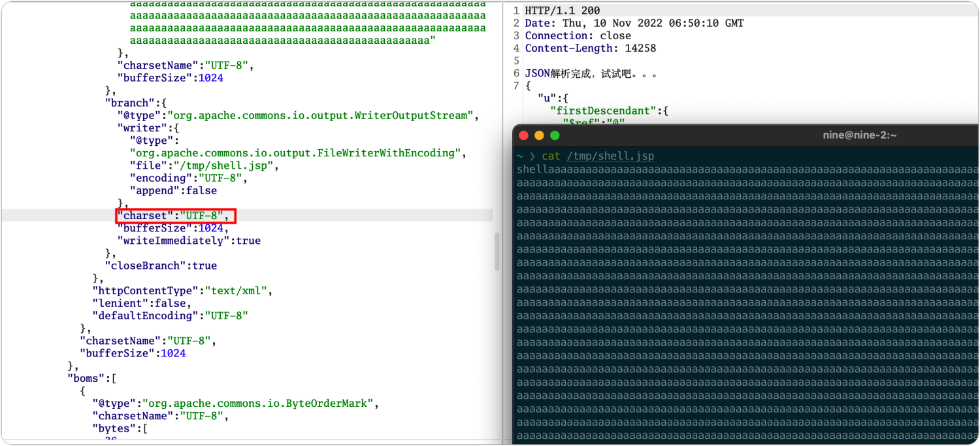980x446 pixels.
Task: Click the Content-Length: 14258 header
Action: 591,48
